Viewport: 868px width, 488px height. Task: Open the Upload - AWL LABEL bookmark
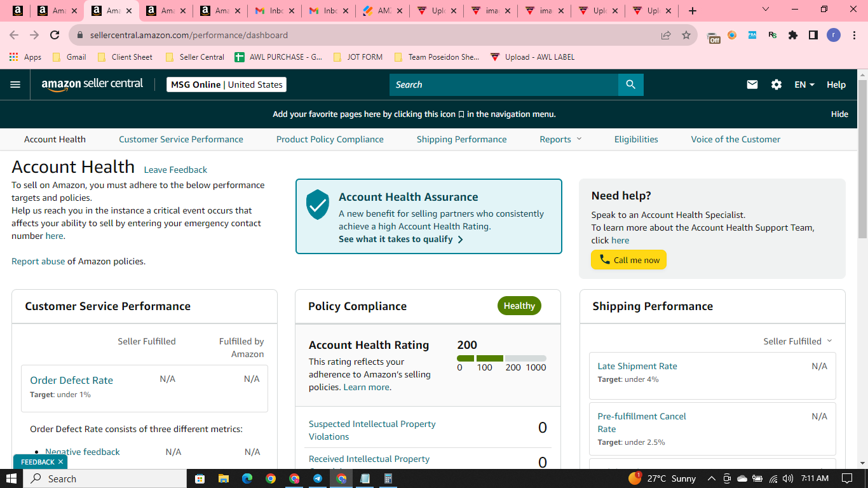(x=532, y=57)
